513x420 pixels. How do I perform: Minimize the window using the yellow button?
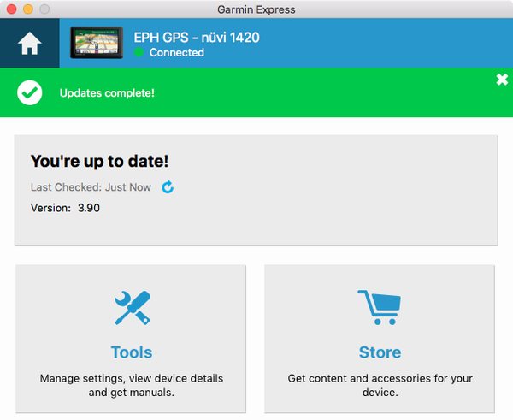click(x=27, y=9)
